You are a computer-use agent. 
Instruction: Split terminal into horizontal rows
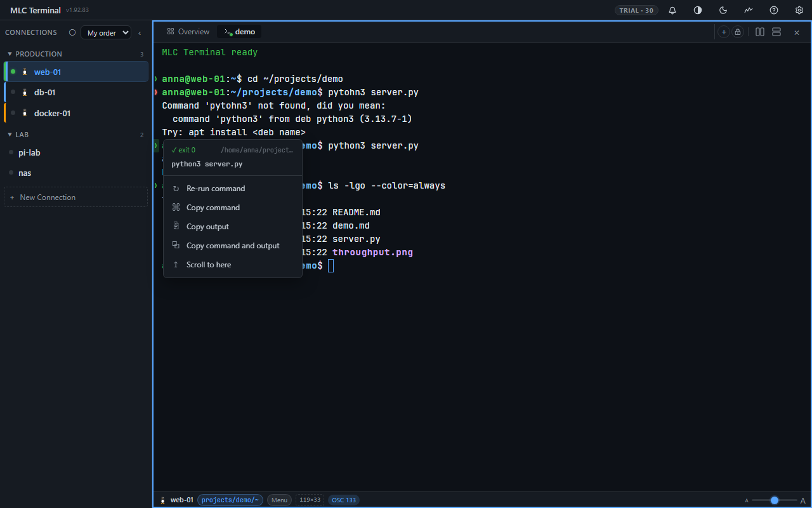tap(776, 32)
